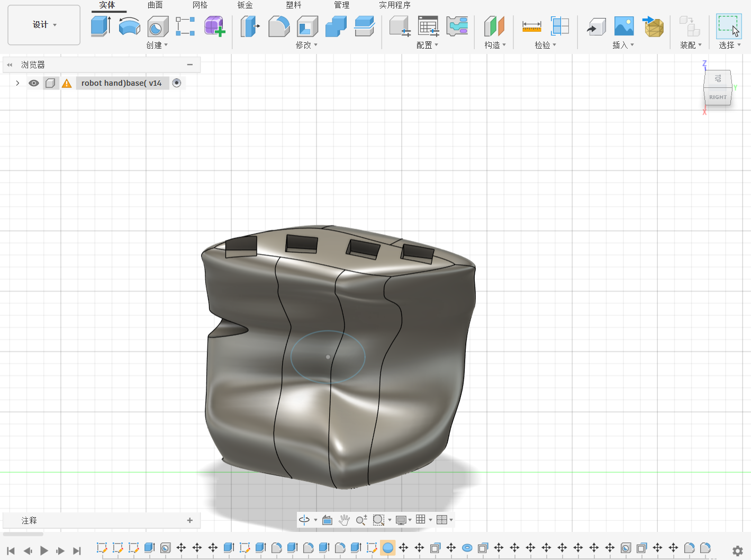The height and width of the screenshot is (560, 751).
Task: Open the Pan hand tool
Action: coord(344,520)
